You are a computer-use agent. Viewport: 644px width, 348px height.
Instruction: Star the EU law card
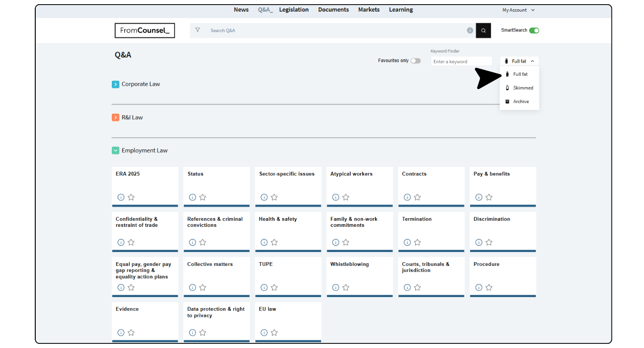274,332
